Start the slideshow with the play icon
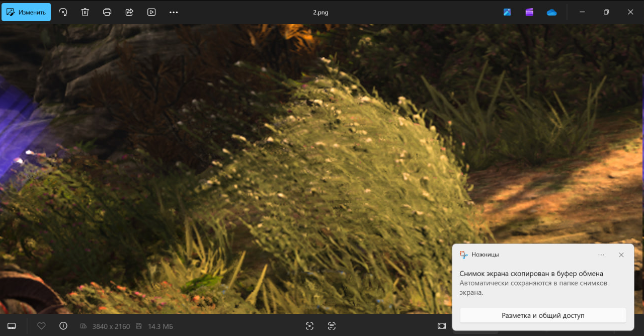 click(x=151, y=12)
